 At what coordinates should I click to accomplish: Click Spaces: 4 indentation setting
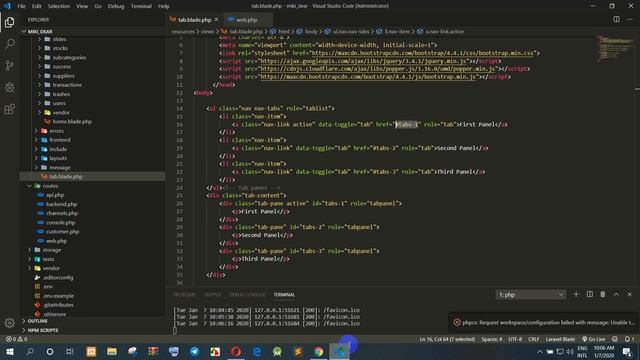pos(491,339)
